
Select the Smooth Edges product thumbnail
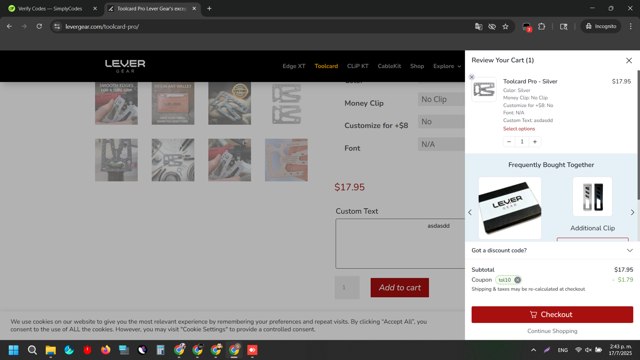coord(116,103)
